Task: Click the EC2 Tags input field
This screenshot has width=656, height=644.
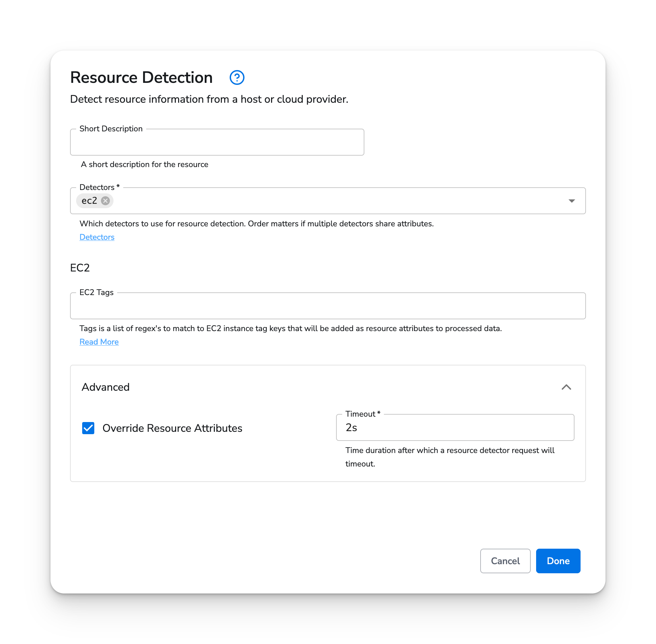Action: coord(327,306)
